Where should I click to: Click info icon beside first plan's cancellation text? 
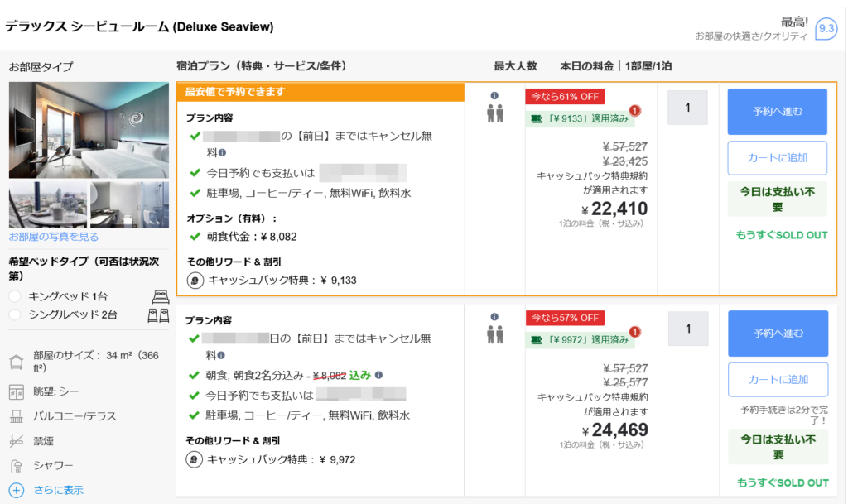(x=222, y=153)
